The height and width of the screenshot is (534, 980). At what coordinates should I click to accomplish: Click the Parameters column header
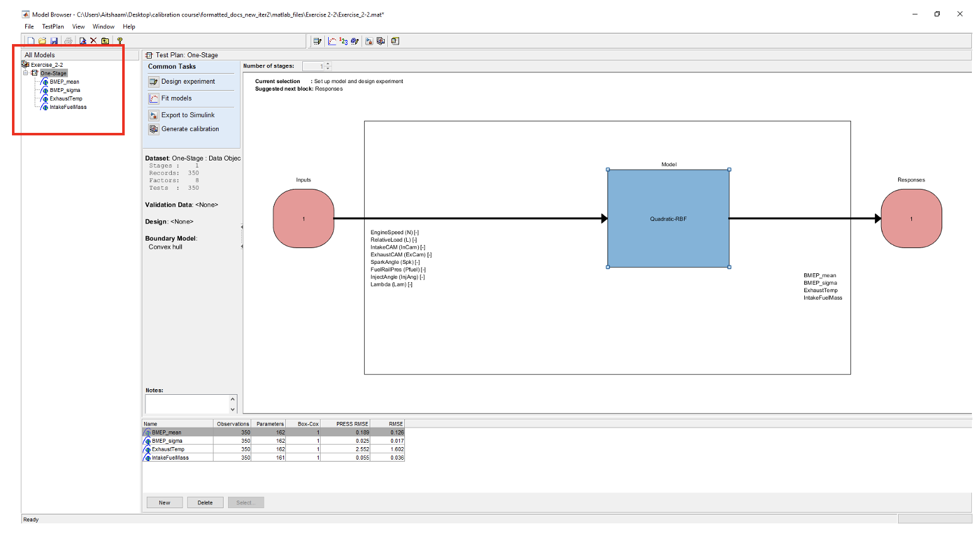[x=269, y=424]
